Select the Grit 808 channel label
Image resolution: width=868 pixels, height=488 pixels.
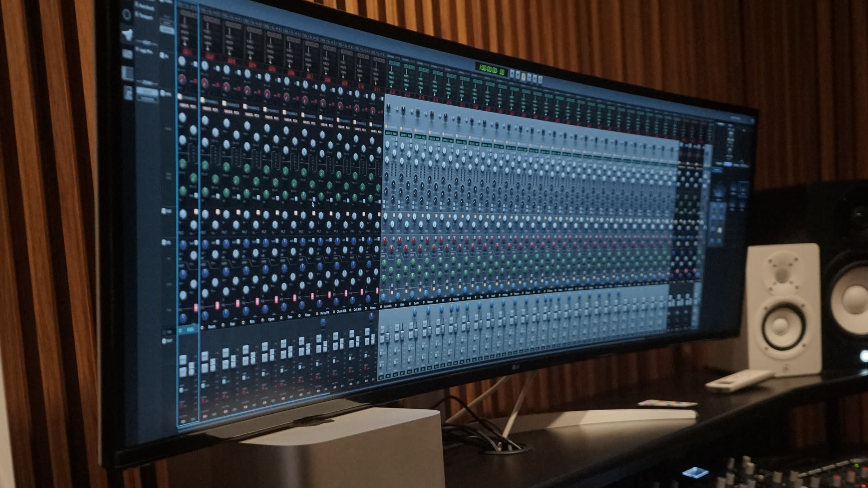tap(358, 309)
